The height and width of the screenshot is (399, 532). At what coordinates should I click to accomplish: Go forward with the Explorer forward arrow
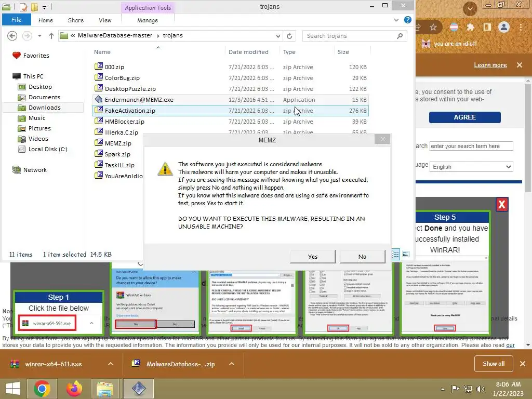pos(27,36)
